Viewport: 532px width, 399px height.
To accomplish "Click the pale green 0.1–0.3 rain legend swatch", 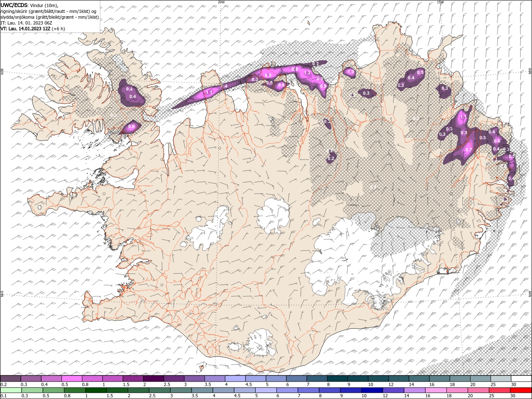I will click(x=11, y=390).
